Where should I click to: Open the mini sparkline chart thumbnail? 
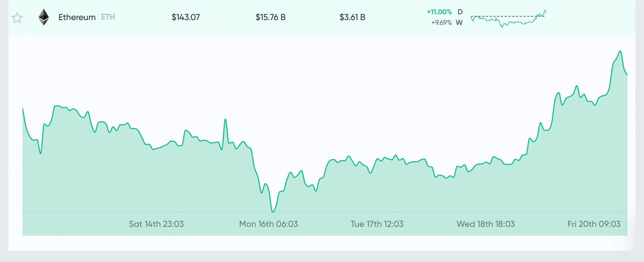tap(508, 19)
